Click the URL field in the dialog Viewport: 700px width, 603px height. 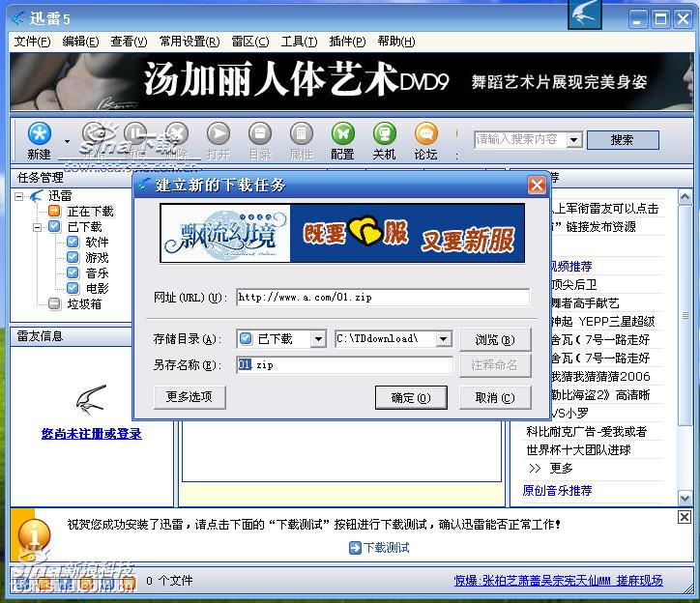pyautogui.click(x=383, y=298)
